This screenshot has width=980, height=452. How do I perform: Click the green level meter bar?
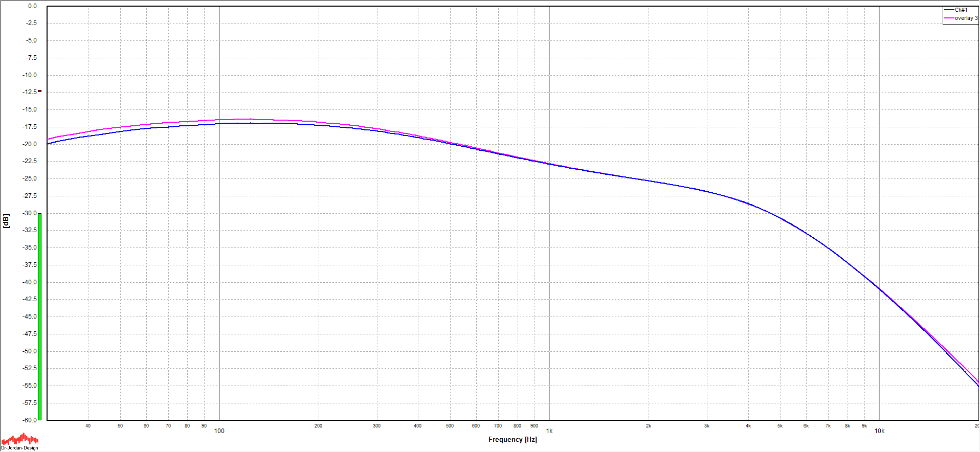click(40, 316)
